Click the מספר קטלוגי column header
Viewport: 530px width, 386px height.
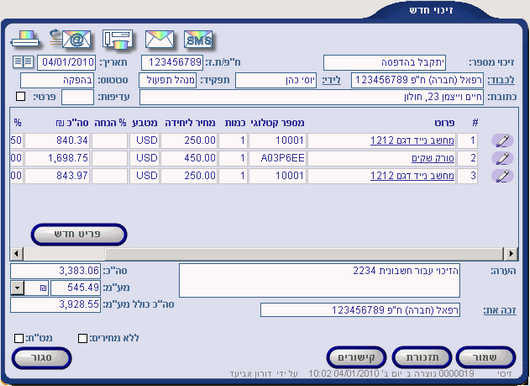277,123
